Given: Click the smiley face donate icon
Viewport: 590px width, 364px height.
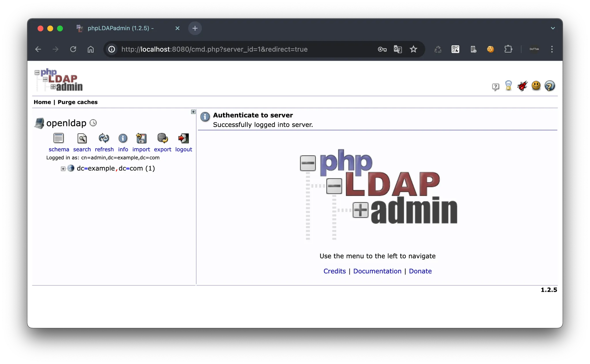Looking at the screenshot, I should [536, 86].
